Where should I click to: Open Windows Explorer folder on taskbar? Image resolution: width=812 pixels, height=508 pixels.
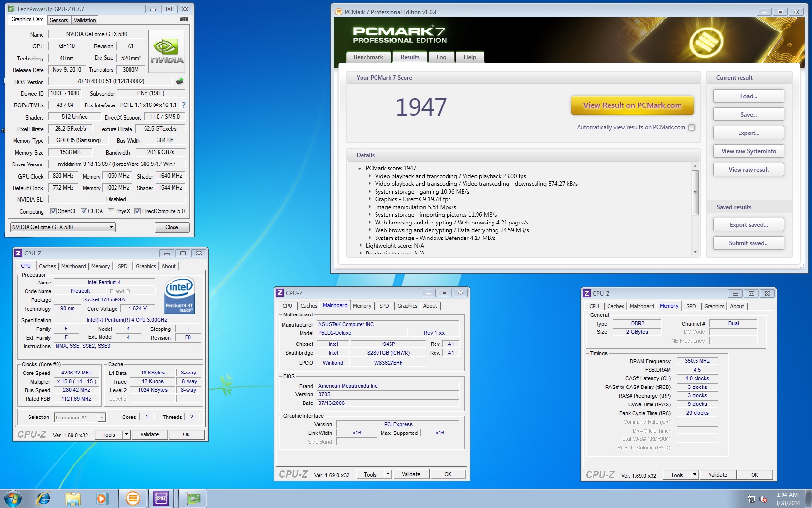[73, 498]
